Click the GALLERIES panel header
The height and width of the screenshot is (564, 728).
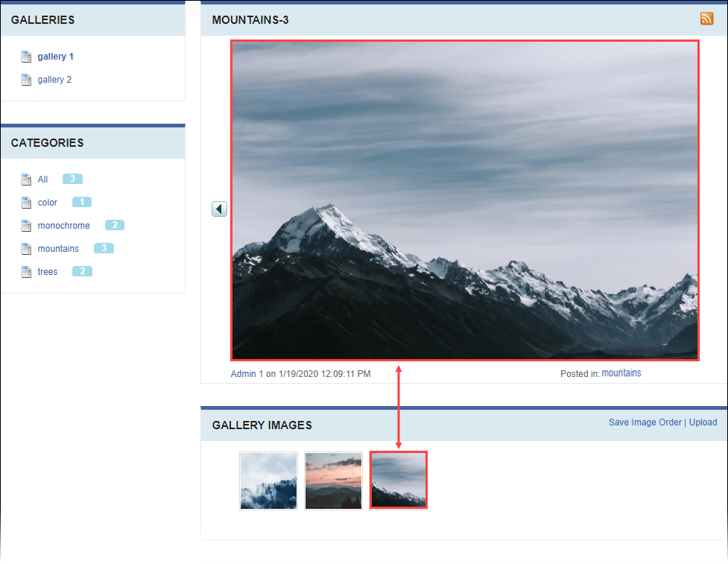[42, 20]
